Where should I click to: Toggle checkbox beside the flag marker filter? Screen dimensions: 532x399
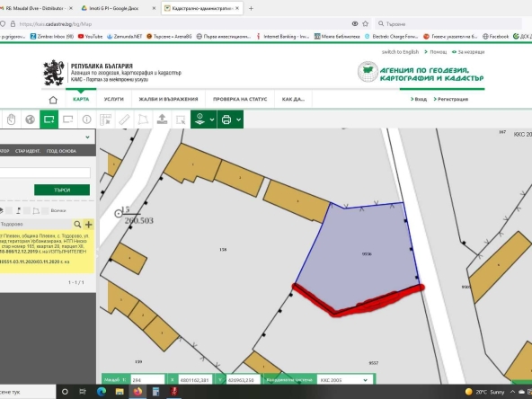pyautogui.click(x=27, y=211)
